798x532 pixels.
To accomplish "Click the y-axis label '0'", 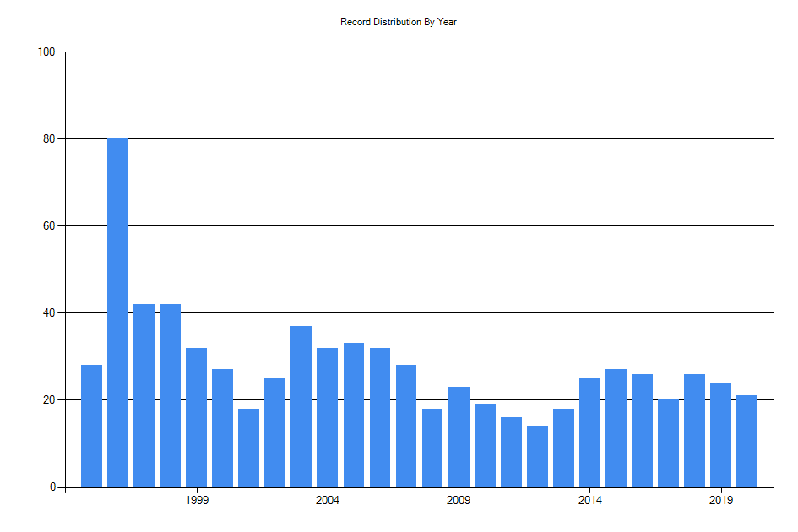I will [x=52, y=487].
